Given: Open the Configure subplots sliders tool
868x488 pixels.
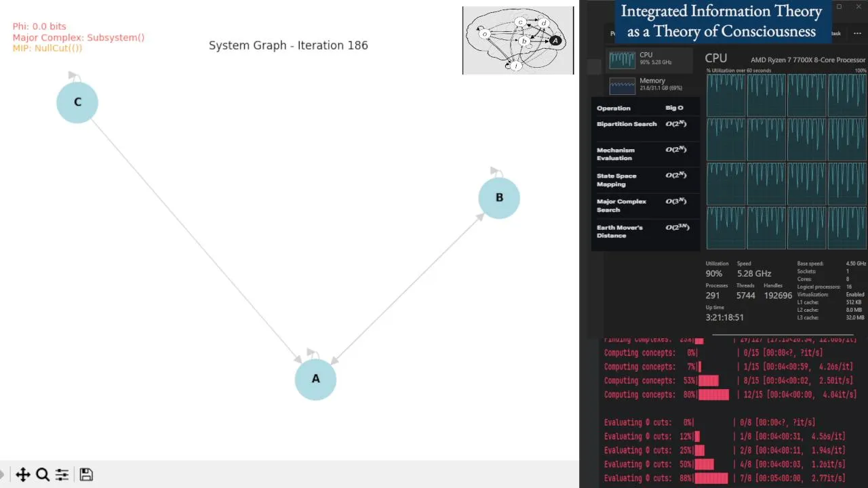Looking at the screenshot, I should [62, 474].
